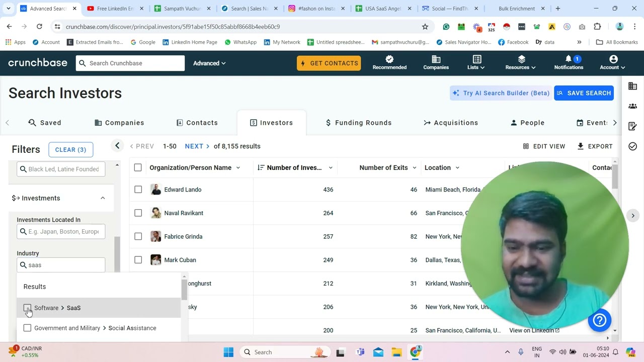
Task: Click Edit View
Action: pos(544,146)
